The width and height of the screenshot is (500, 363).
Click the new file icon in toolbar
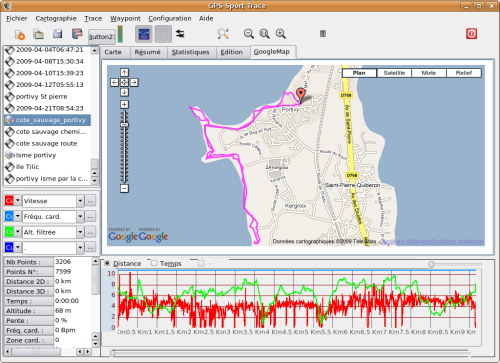(x=20, y=34)
